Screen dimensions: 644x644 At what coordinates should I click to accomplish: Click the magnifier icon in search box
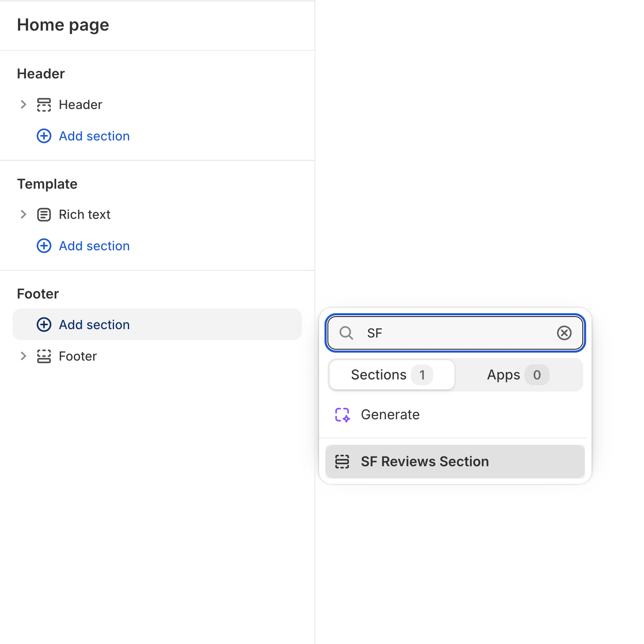point(346,333)
